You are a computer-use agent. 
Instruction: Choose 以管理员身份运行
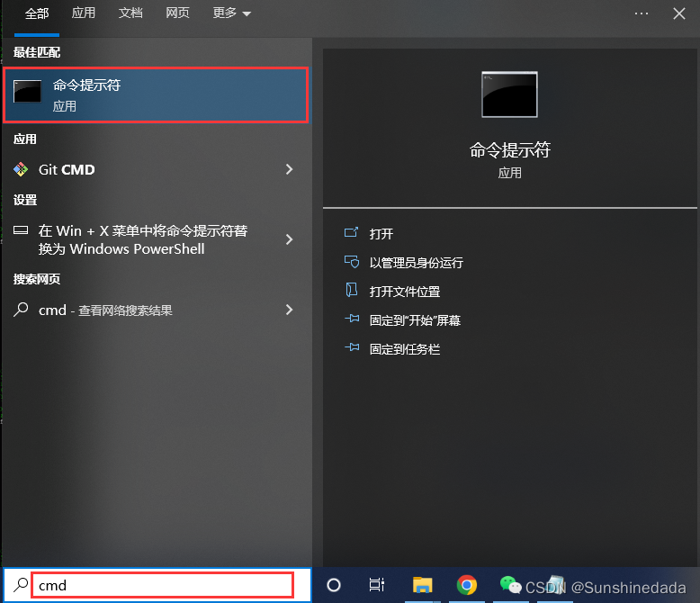coord(416,263)
